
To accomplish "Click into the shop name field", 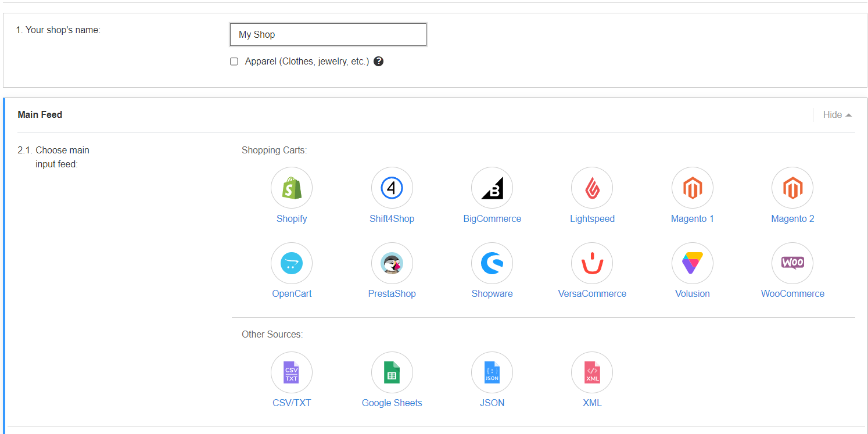I will (x=328, y=34).
